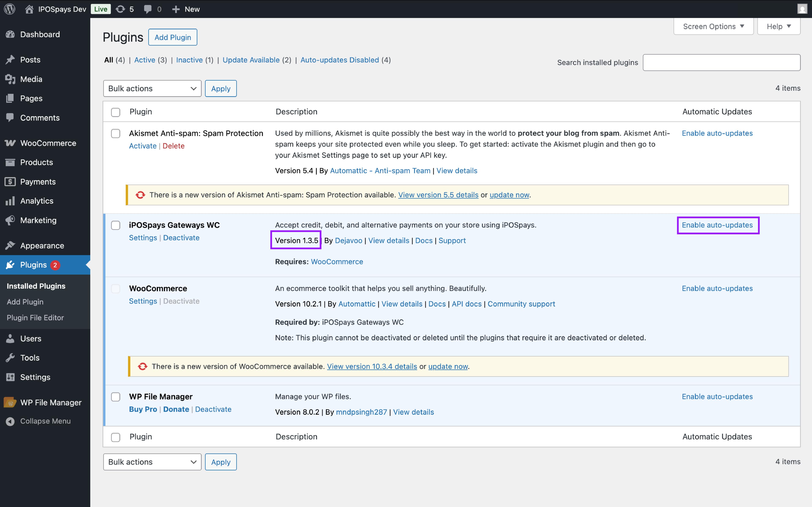The height and width of the screenshot is (507, 812).
Task: Click the WordPress logo icon
Action: pyautogui.click(x=10, y=9)
